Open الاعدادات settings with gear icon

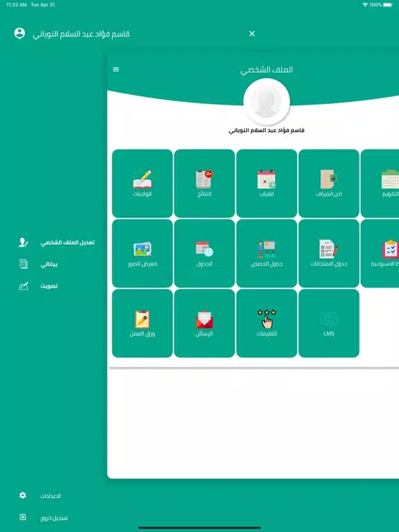coord(40,496)
